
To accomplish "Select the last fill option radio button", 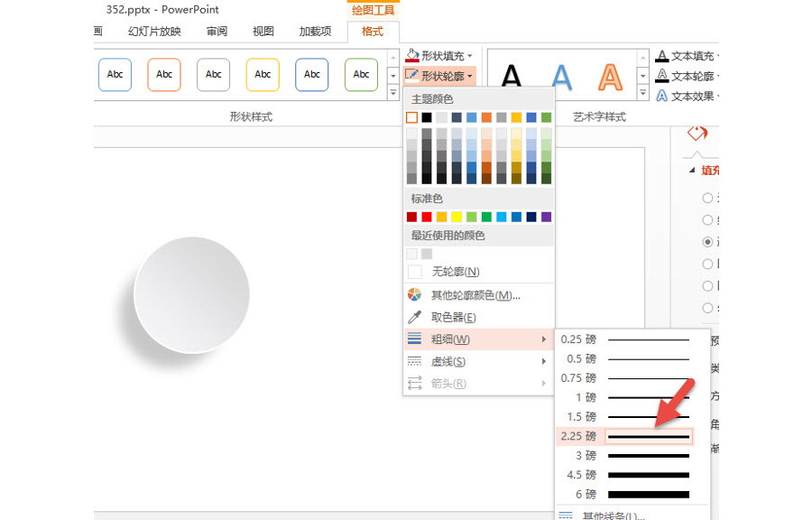I will pos(708,308).
